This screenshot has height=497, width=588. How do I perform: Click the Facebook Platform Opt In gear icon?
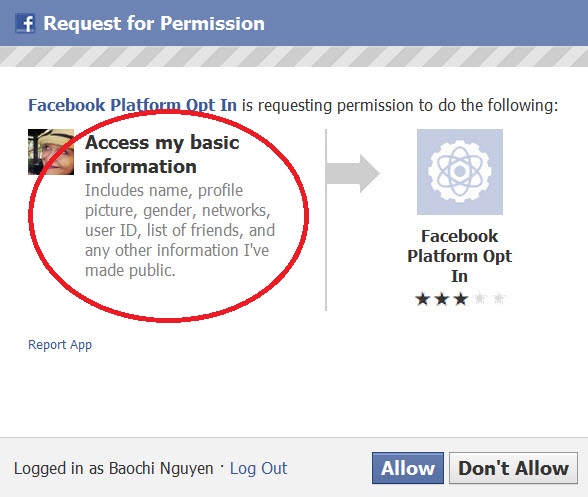point(460,172)
